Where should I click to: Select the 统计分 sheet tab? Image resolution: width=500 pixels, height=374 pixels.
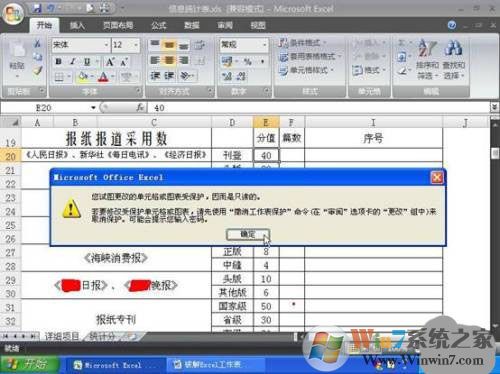(x=102, y=336)
